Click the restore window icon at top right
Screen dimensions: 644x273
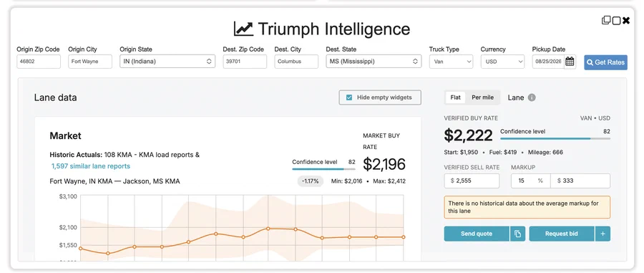[606, 20]
